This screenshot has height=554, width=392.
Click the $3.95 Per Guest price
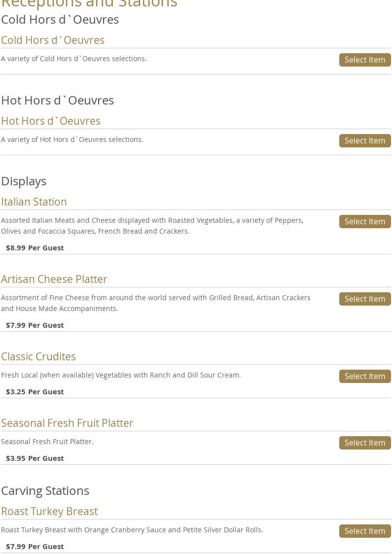tap(35, 458)
